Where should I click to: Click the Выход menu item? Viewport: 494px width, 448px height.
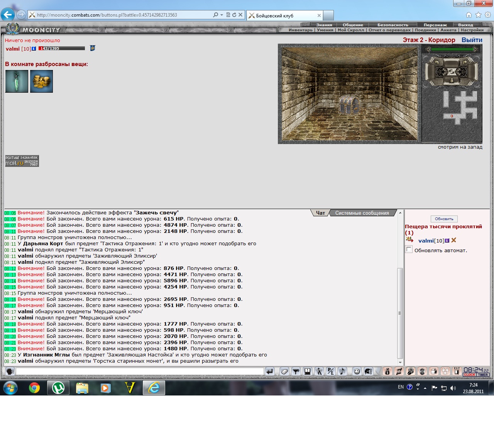(x=465, y=25)
